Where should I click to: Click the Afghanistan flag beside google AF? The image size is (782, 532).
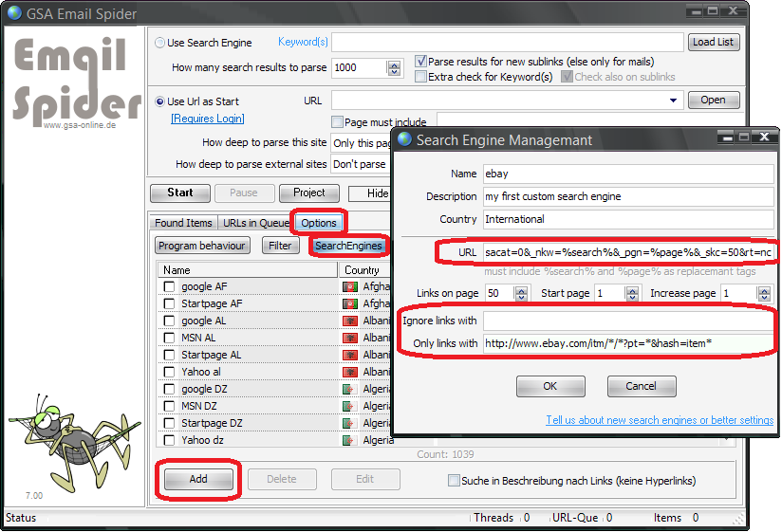(349, 287)
